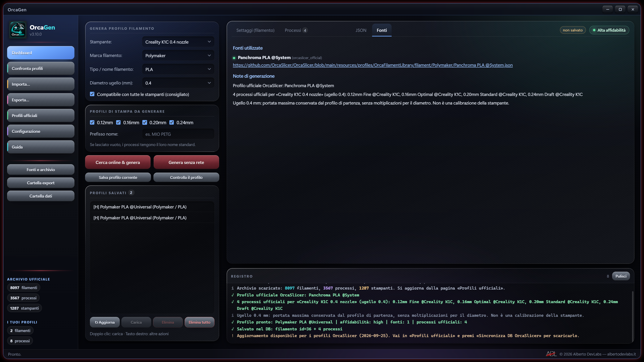Click the Fonti e archivio button
This screenshot has height=362, width=644.
click(x=41, y=170)
